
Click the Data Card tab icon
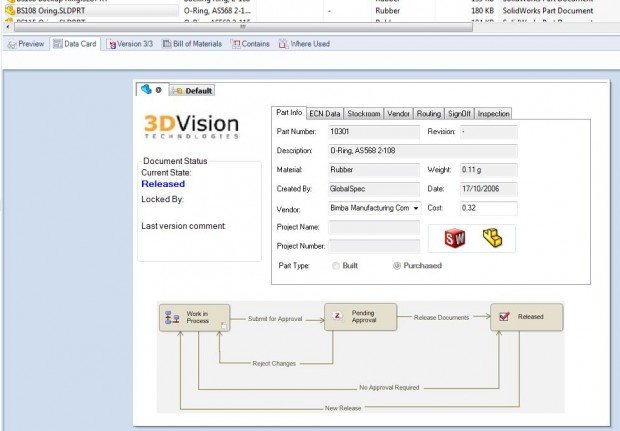coord(58,44)
